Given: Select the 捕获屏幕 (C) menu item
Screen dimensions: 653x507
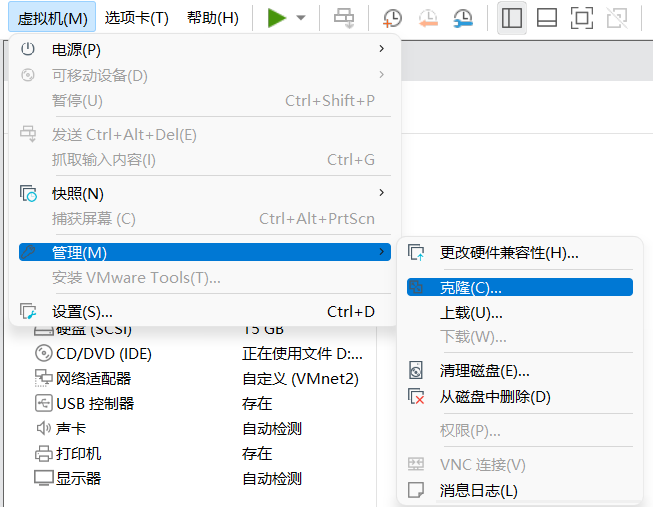Looking at the screenshot, I should pyautogui.click(x=204, y=219).
